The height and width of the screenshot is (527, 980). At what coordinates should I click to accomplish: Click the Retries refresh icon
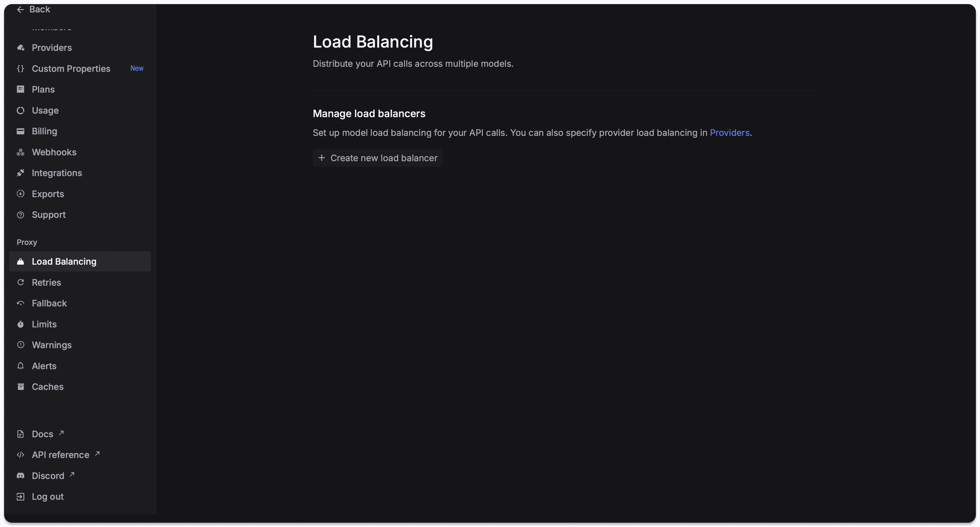coord(20,283)
